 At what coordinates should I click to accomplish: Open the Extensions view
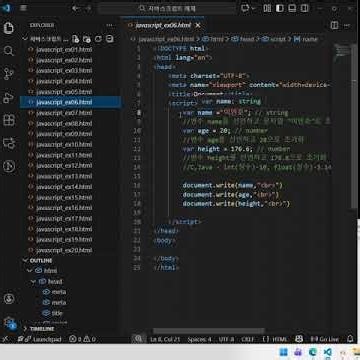(9, 120)
